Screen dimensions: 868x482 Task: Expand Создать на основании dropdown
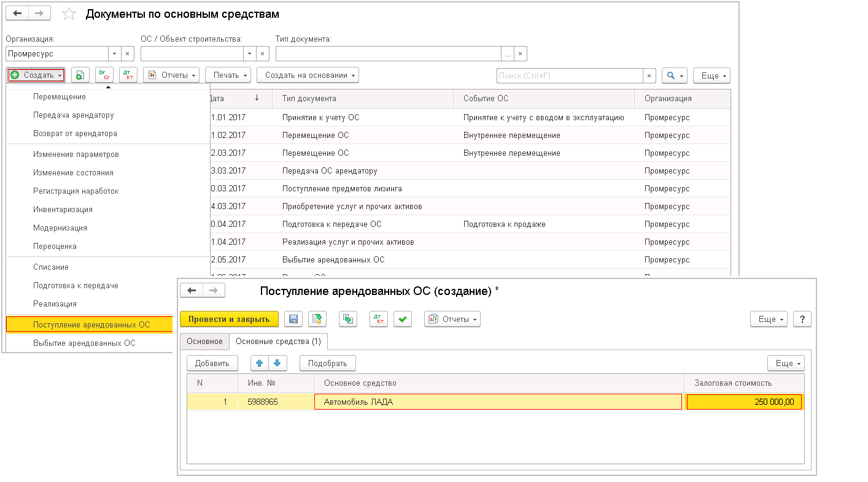(308, 75)
